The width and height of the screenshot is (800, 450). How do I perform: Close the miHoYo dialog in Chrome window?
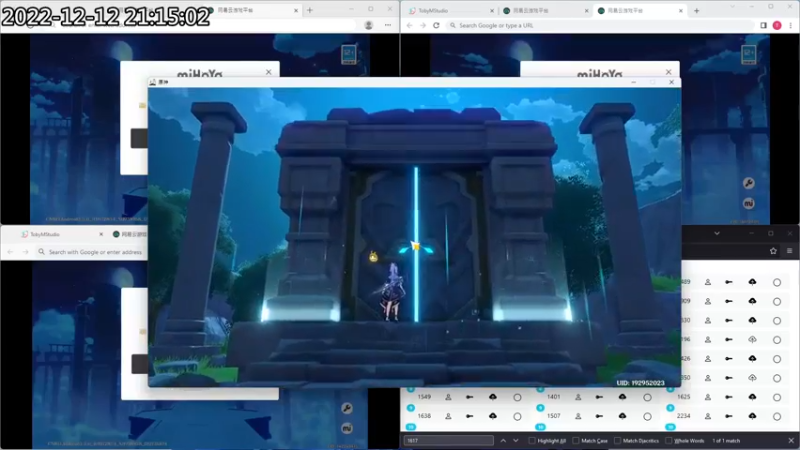pos(668,72)
